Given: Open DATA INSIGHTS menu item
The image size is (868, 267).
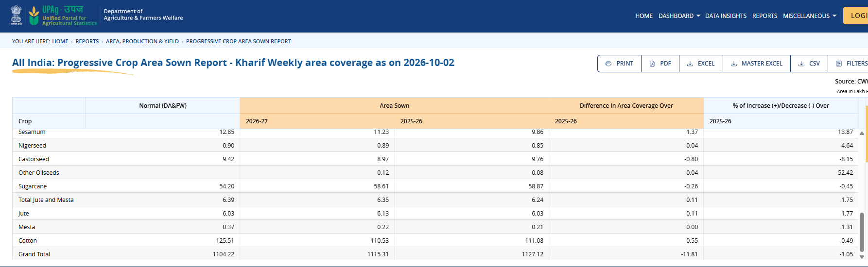Looking at the screenshot, I should (726, 16).
